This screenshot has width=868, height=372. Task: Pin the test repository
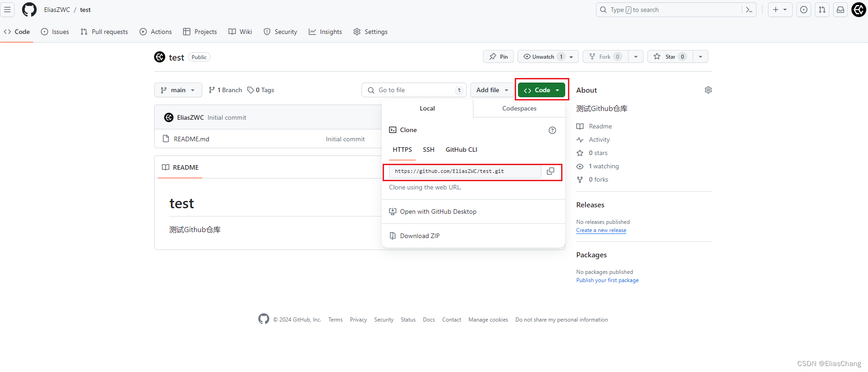point(498,56)
